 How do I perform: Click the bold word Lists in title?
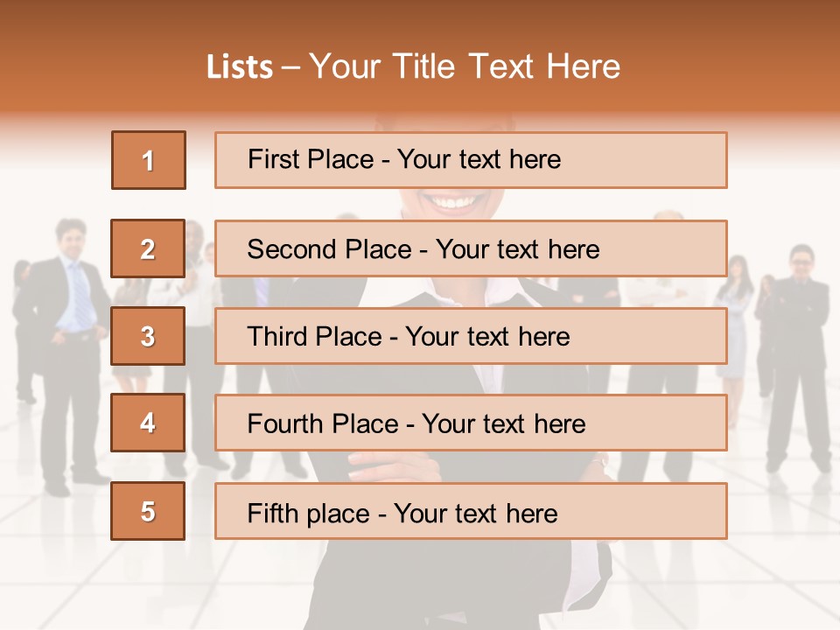coord(240,67)
